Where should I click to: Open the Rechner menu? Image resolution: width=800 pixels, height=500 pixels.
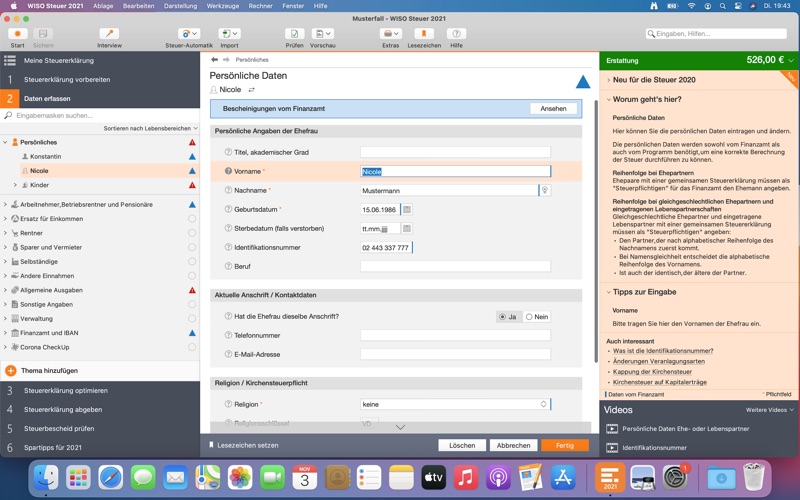click(260, 6)
